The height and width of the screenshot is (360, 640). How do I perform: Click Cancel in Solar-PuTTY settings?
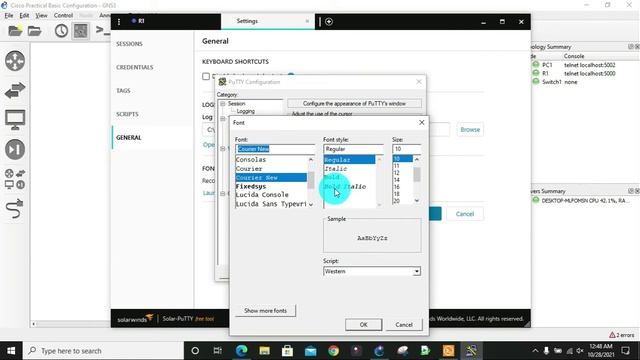click(465, 214)
